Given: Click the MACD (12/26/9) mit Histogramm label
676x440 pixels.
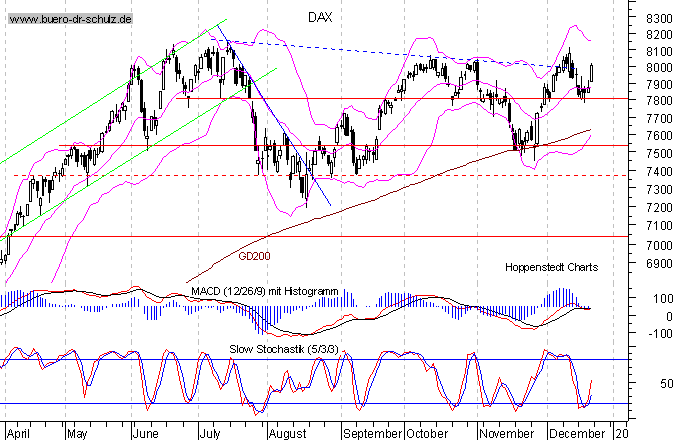Looking at the screenshot, I should [264, 291].
